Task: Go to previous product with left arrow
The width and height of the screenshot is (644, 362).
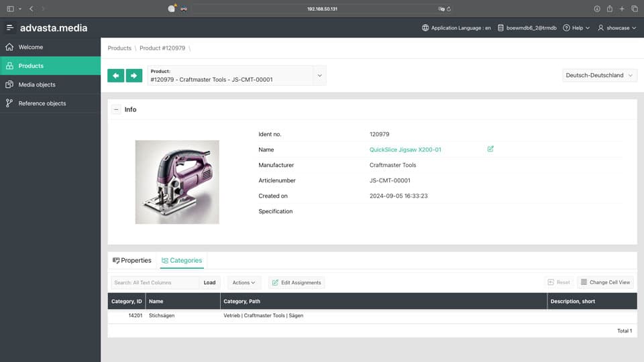Action: point(116,76)
